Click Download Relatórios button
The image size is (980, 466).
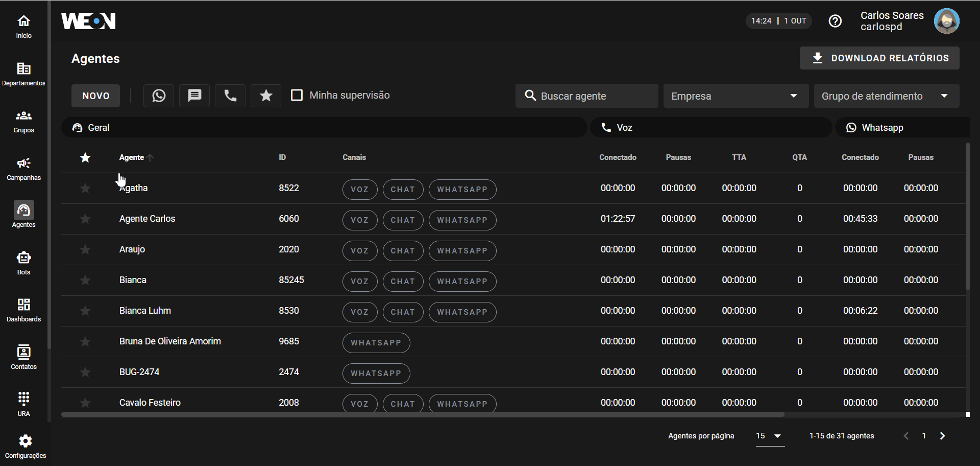click(879, 58)
